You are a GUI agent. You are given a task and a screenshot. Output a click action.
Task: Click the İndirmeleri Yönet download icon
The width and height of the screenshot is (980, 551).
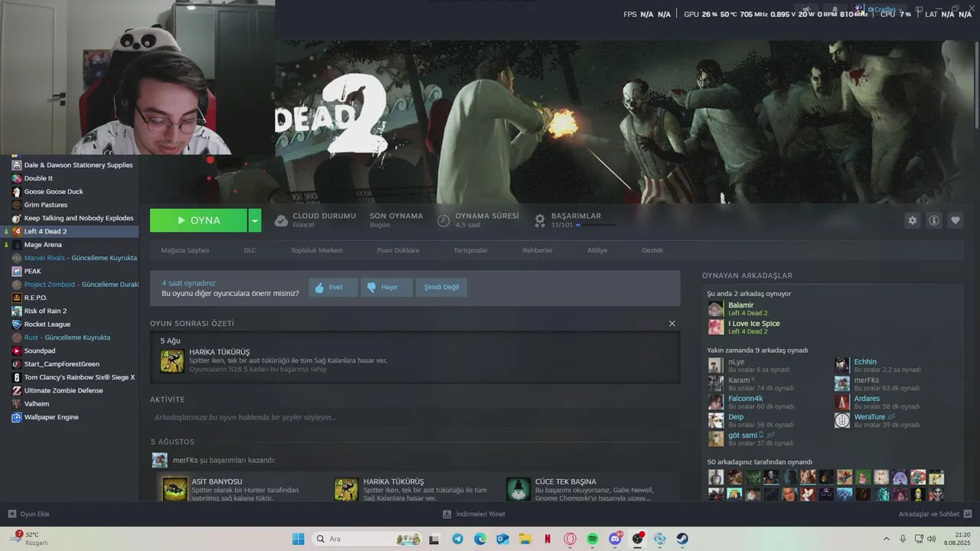point(447,514)
